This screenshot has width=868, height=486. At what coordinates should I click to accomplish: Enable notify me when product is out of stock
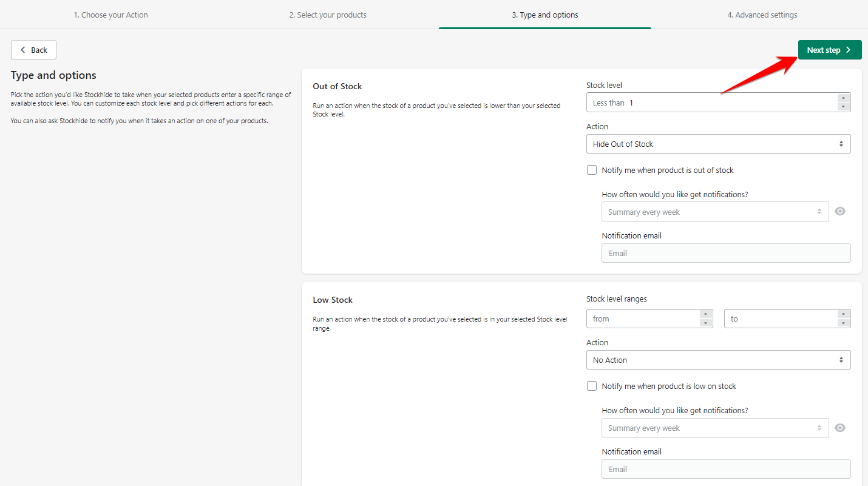(x=592, y=170)
